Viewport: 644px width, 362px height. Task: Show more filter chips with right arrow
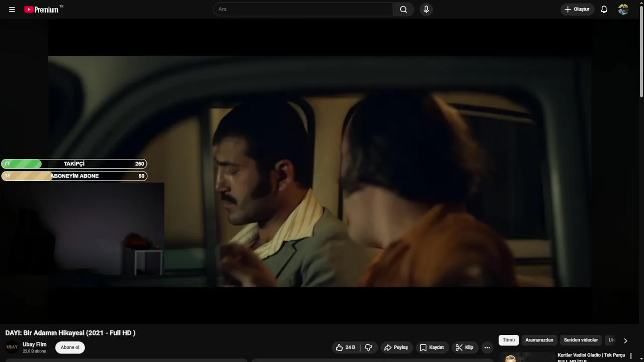click(x=625, y=341)
